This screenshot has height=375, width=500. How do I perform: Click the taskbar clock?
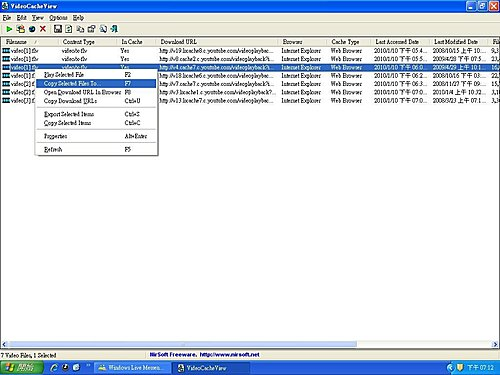480,368
